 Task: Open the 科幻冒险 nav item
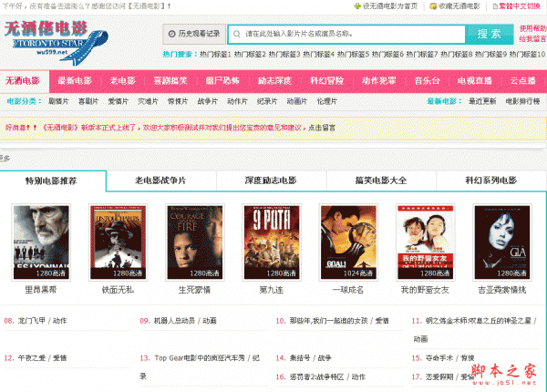(327, 81)
